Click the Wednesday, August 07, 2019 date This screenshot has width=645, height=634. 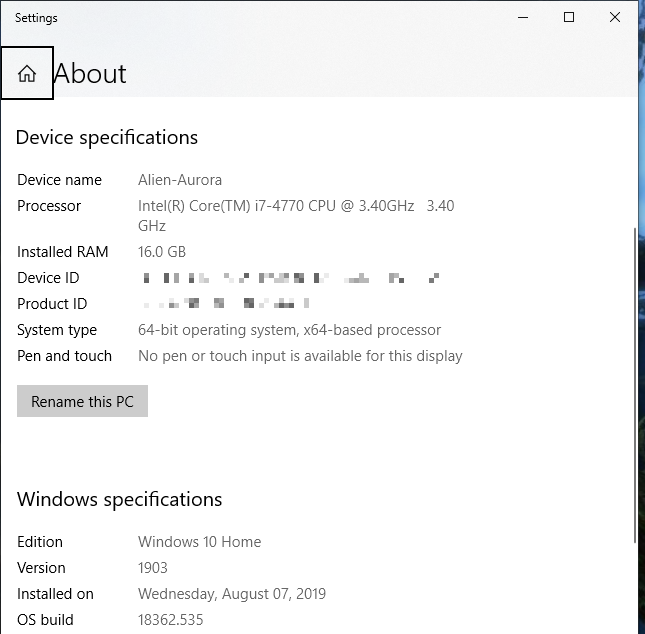(232, 594)
